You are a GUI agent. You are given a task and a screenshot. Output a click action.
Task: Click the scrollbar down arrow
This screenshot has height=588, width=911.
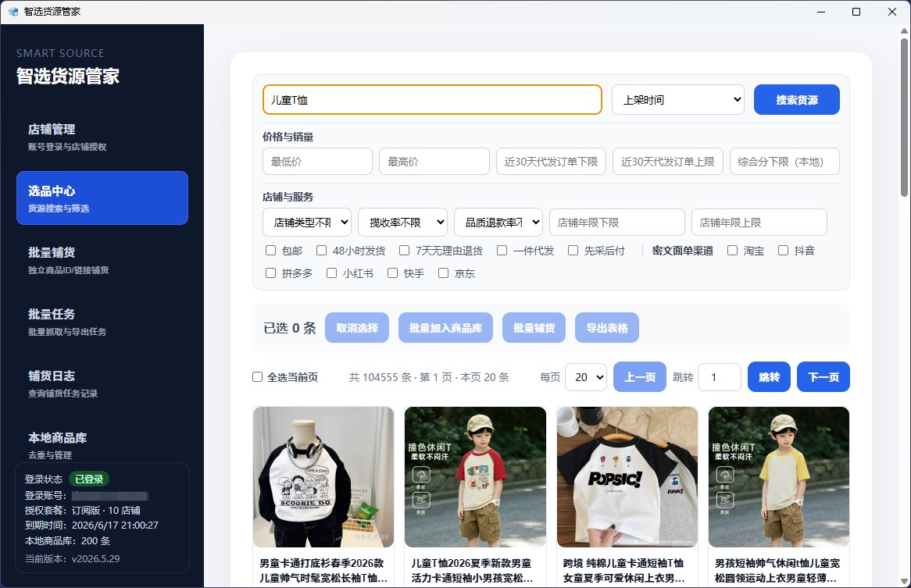pos(905,582)
